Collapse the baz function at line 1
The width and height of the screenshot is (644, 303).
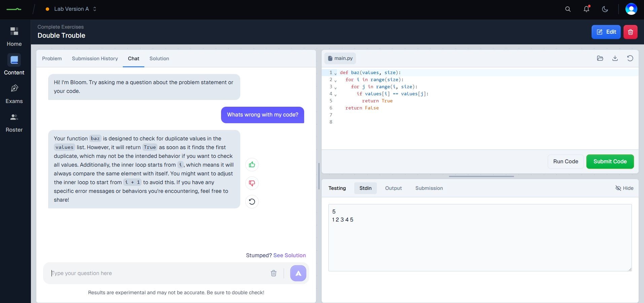tap(335, 74)
